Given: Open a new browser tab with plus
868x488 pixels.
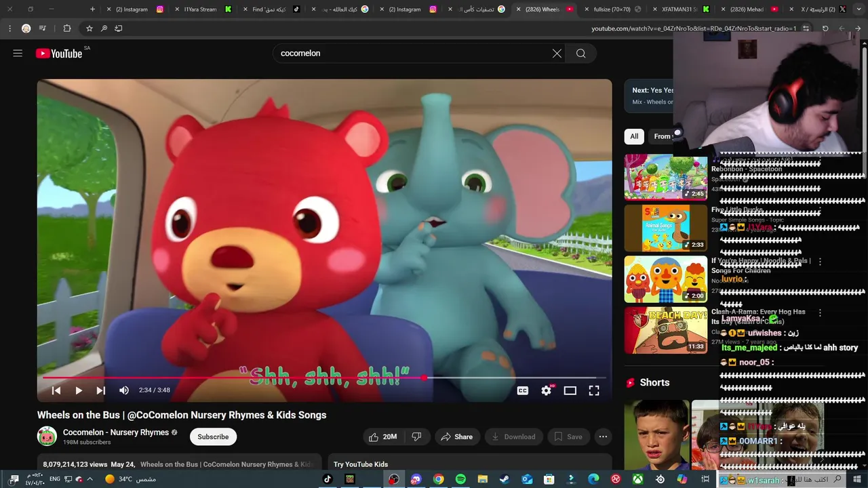Looking at the screenshot, I should click(x=92, y=9).
